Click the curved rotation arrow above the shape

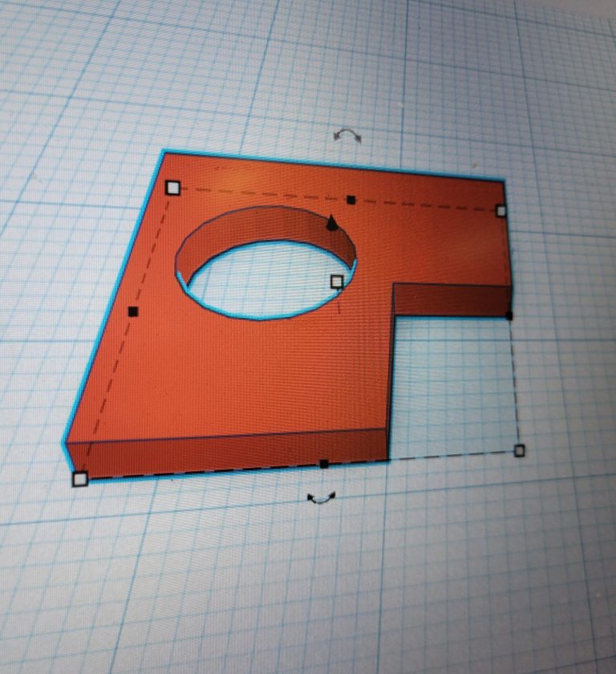coord(347,135)
